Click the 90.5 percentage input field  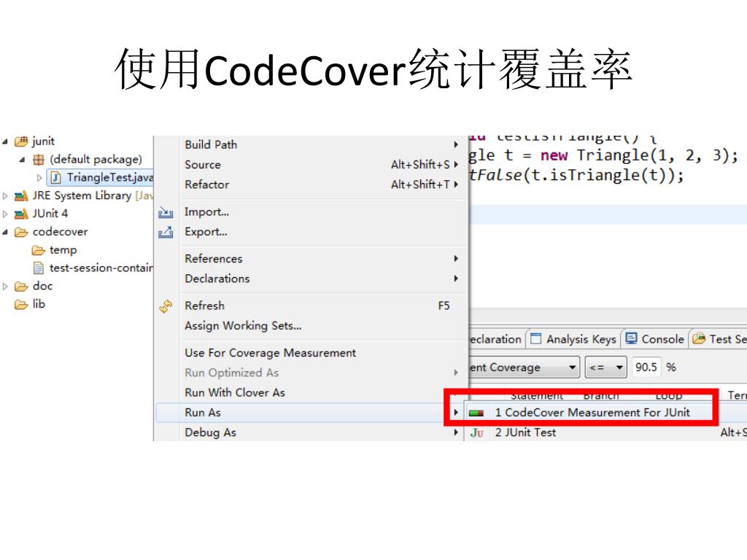(646, 367)
